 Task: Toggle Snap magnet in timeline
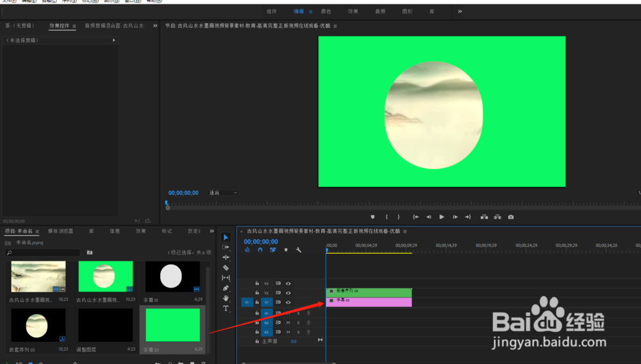point(260,250)
